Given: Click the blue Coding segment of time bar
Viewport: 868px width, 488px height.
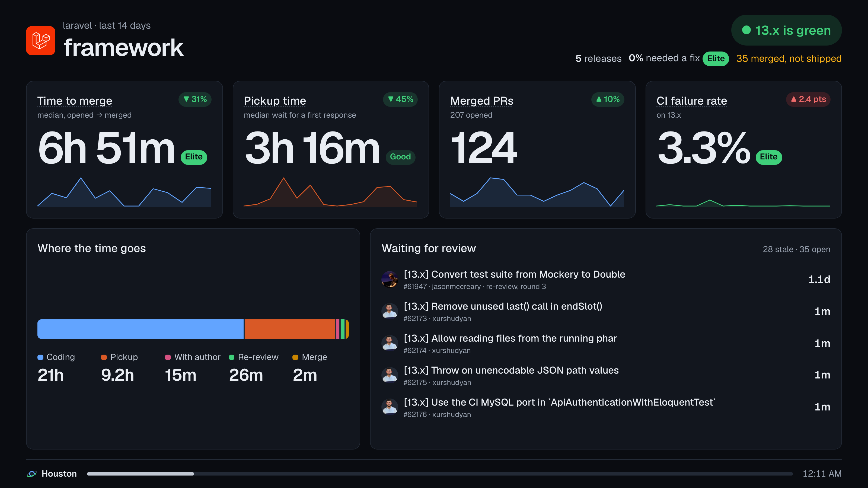Looking at the screenshot, I should pyautogui.click(x=140, y=329).
